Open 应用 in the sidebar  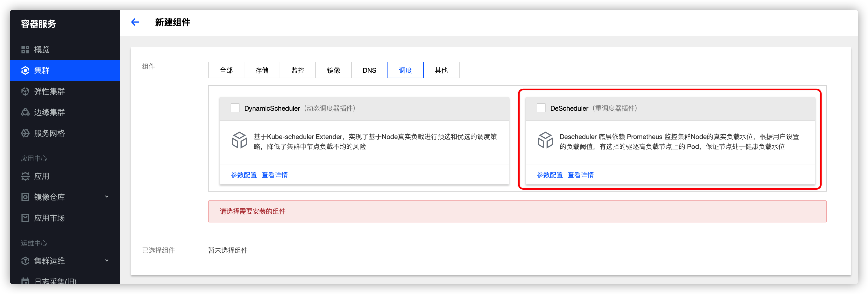click(x=65, y=176)
